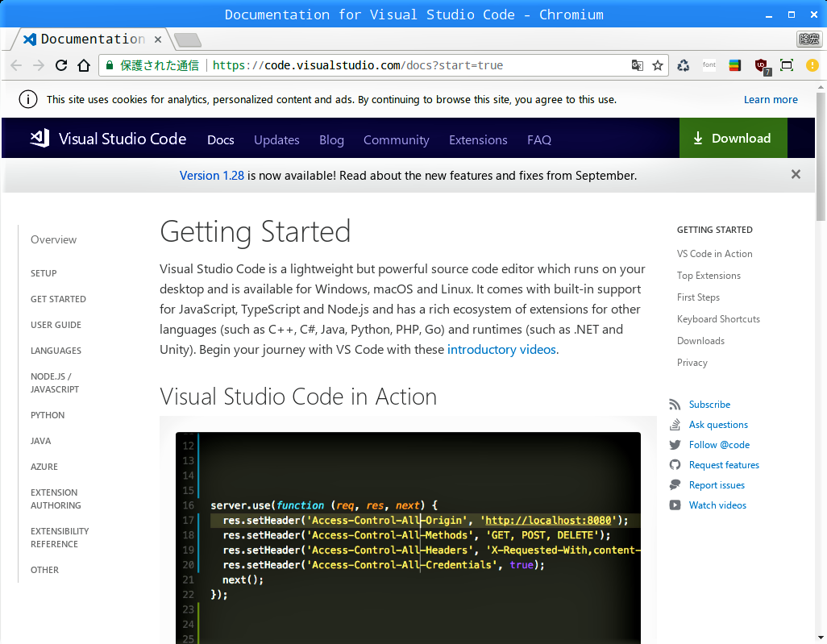Screen dimensions: 827x644
Task: Jump to First Steps section link
Action: (698, 297)
